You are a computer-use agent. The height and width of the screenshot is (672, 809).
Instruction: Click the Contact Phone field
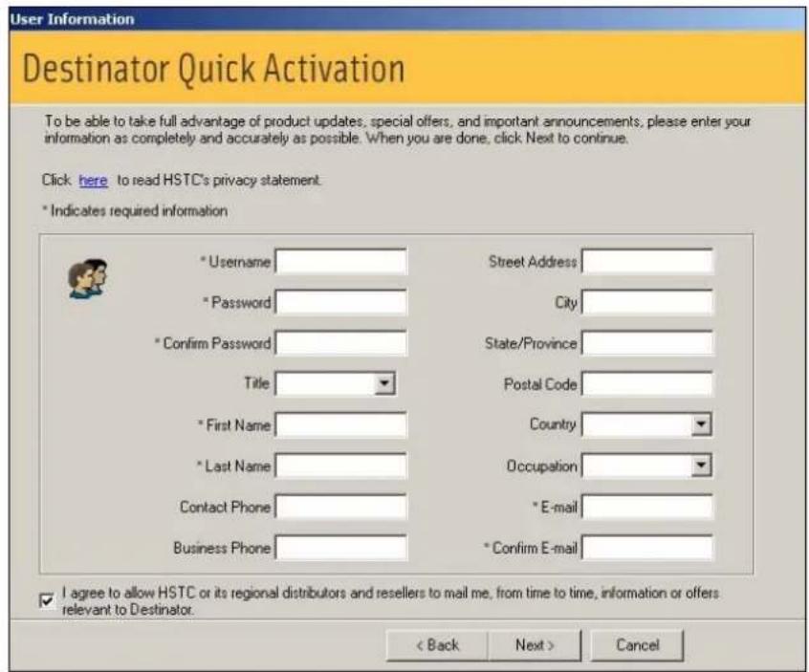pos(341,507)
